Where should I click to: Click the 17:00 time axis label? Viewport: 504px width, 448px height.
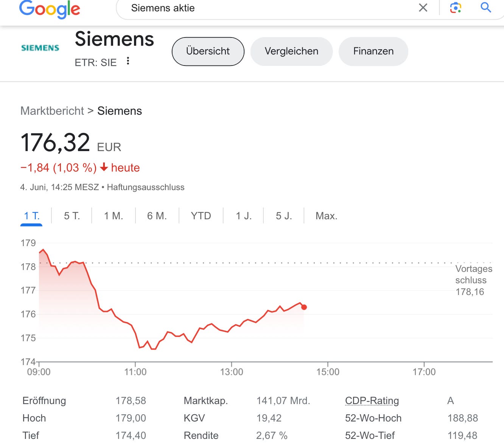click(x=424, y=372)
